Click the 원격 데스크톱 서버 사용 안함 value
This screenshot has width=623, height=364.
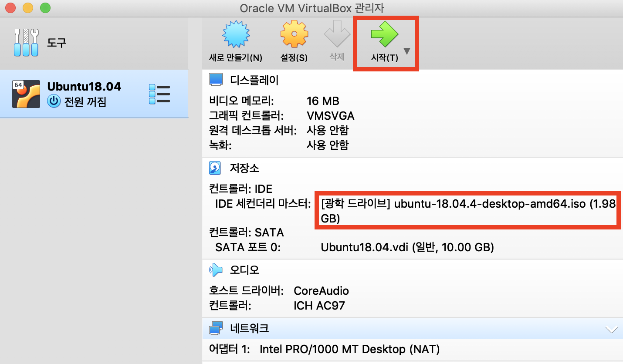(x=328, y=130)
